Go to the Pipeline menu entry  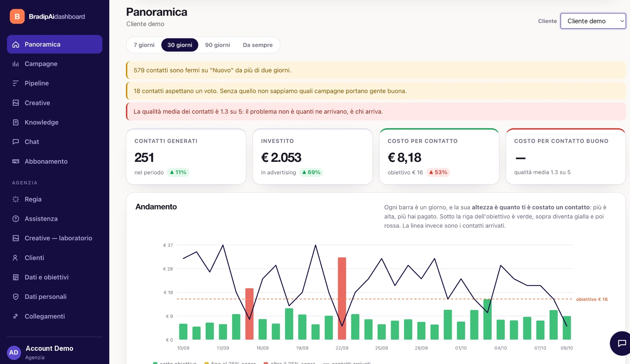54,83
